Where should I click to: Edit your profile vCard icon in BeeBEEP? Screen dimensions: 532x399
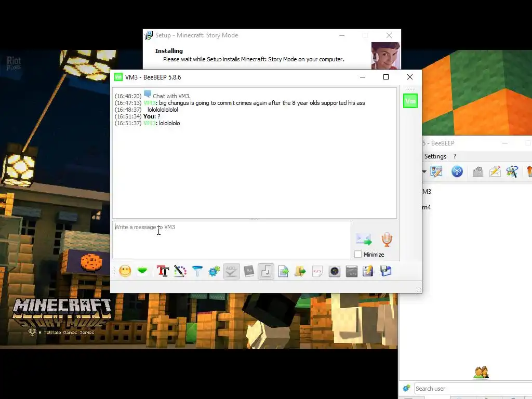coord(436,171)
